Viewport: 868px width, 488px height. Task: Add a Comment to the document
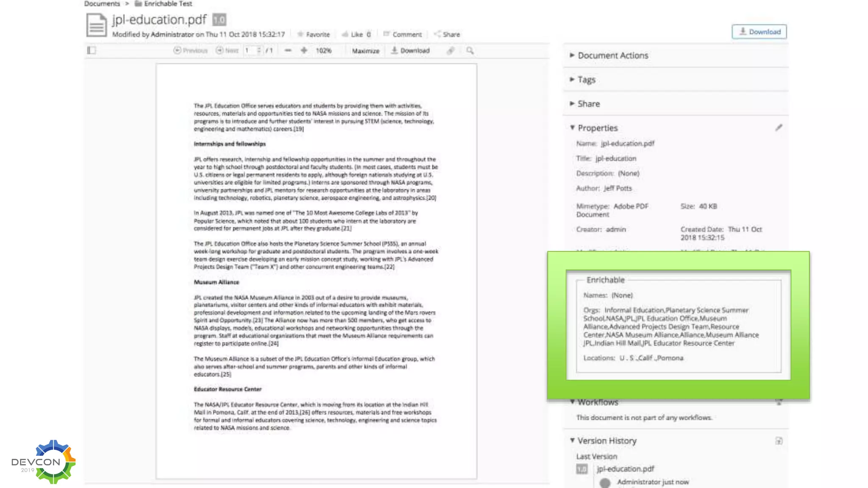402,34
